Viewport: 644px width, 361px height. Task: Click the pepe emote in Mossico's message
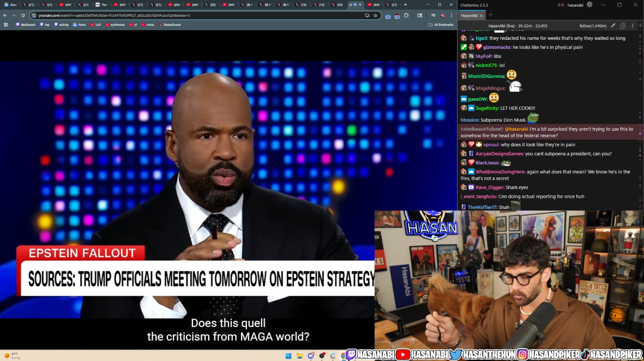point(533,118)
